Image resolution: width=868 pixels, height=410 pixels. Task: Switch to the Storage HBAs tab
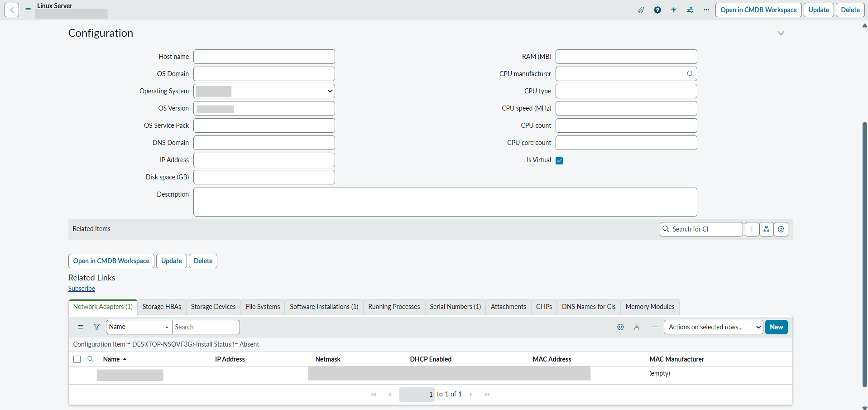(x=162, y=307)
